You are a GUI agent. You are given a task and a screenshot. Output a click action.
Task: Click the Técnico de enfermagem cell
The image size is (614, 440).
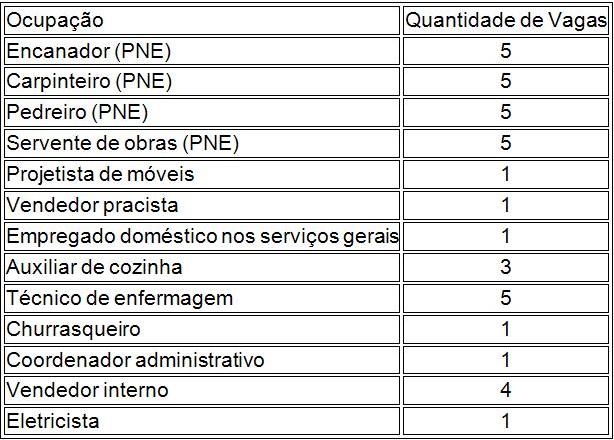click(119, 298)
